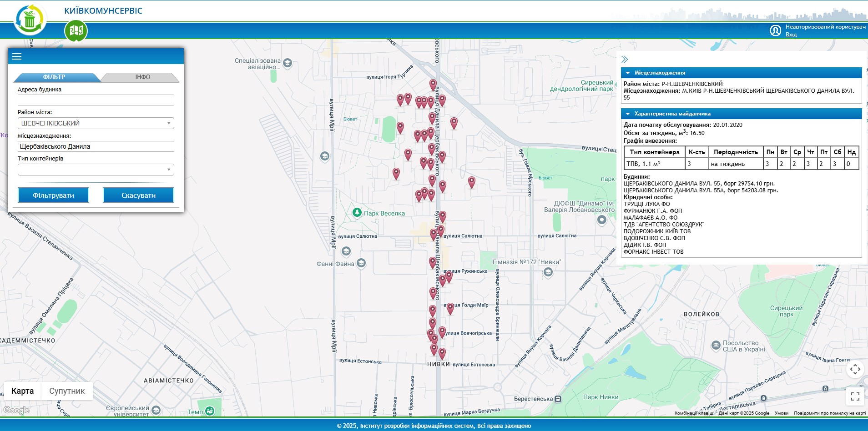
Task: Click the Адреса будинка input field
Action: coord(96,100)
